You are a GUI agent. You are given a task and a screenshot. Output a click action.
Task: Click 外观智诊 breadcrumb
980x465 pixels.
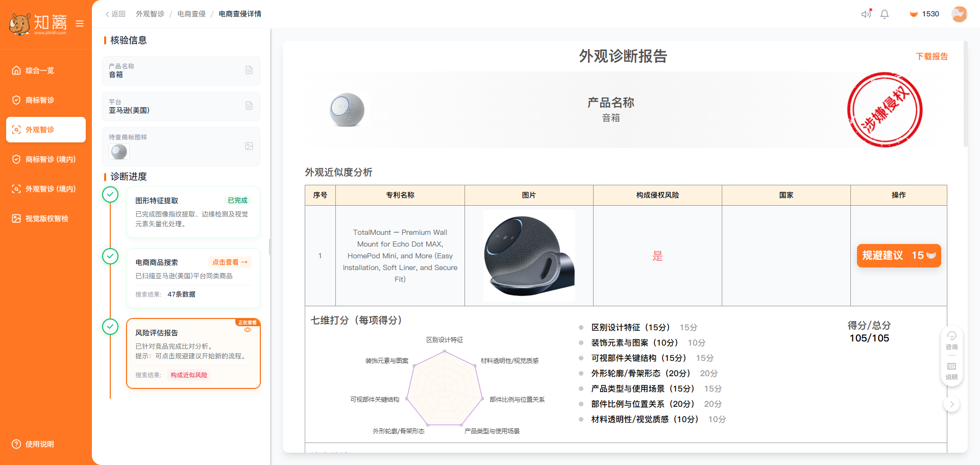pos(150,14)
